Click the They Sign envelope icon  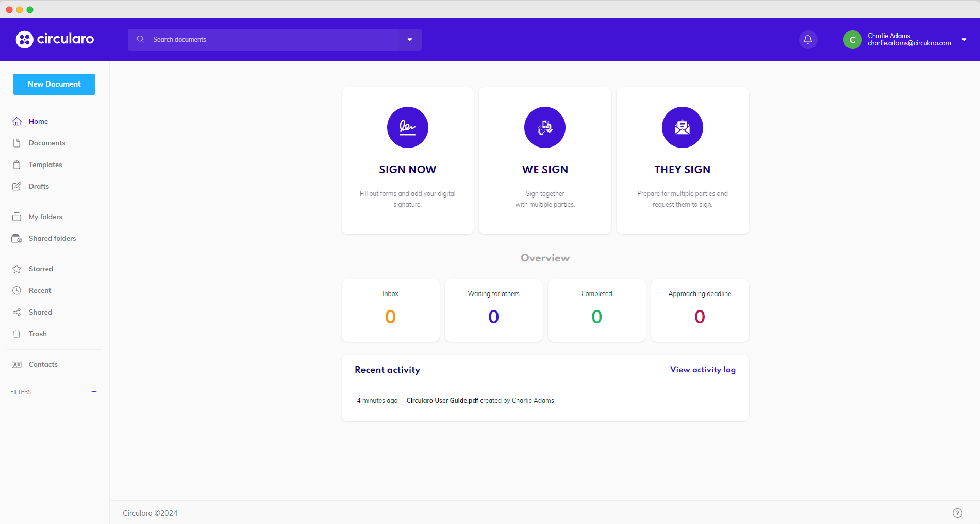682,127
